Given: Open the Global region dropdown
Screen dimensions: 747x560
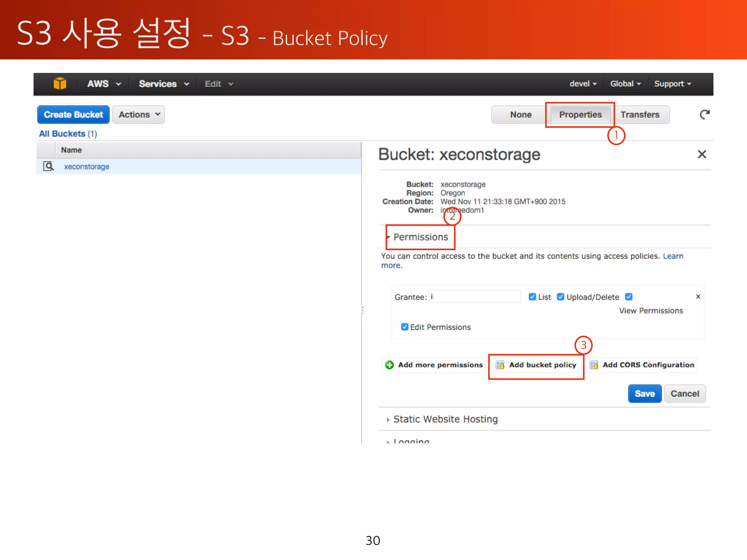Looking at the screenshot, I should (x=626, y=84).
